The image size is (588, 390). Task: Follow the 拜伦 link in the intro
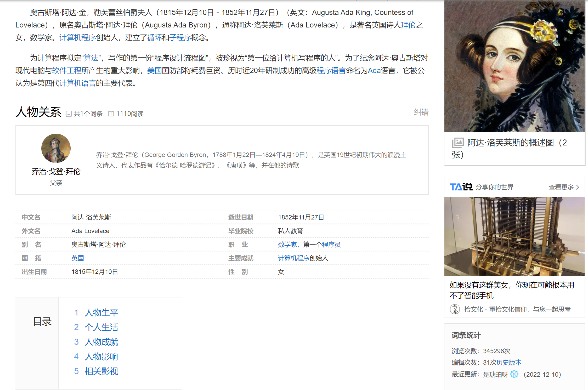(408, 25)
